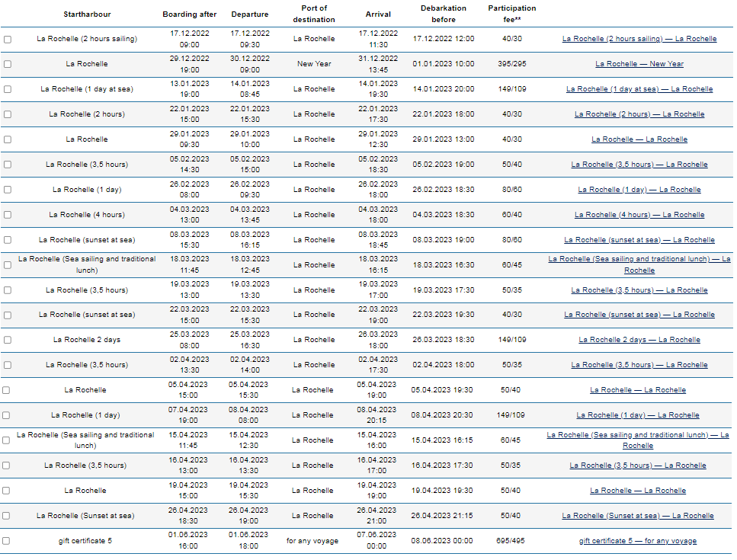Select the checkbox for La Rochelle (2 hours sailing)

point(7,38)
